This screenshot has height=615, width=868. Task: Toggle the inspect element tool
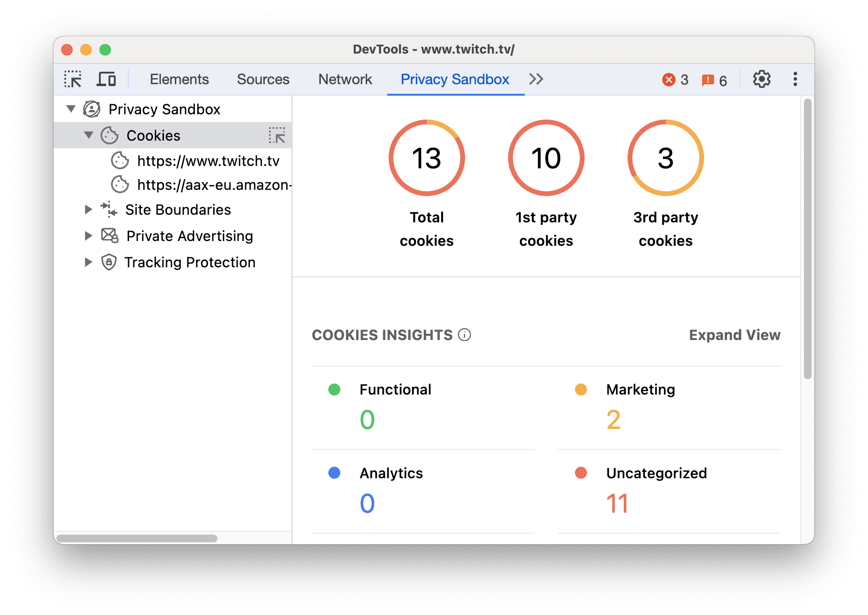pos(73,79)
